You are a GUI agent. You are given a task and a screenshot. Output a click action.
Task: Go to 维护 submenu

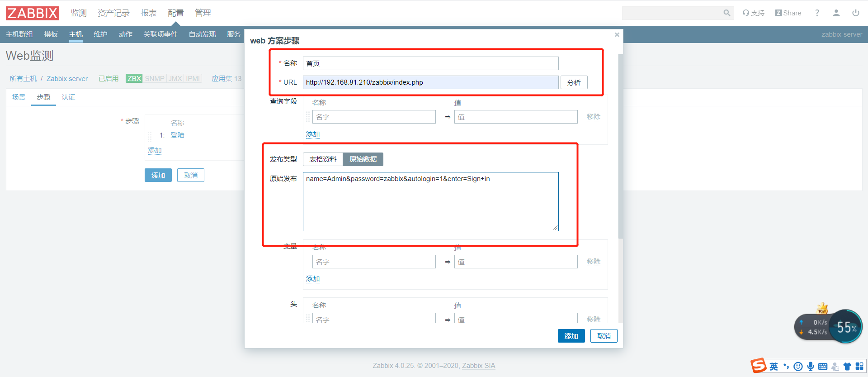pyautogui.click(x=101, y=34)
